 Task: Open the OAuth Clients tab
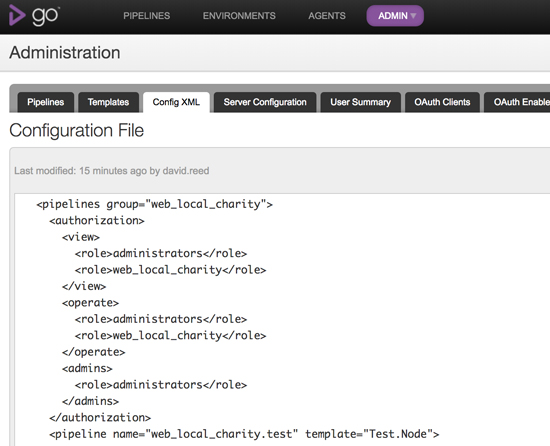coord(442,102)
